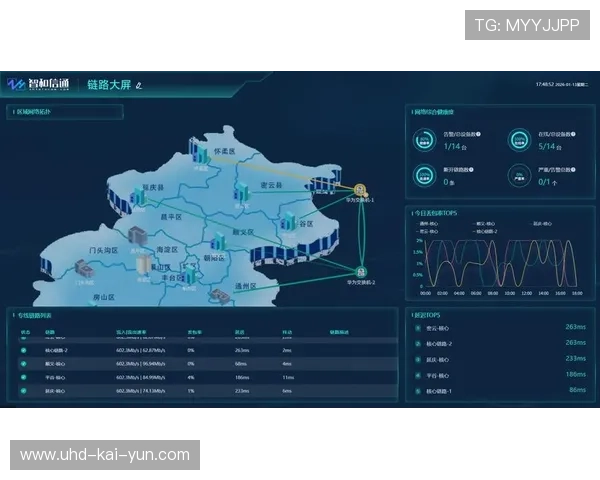Click the 5/14 台 online device count
Image resolution: width=600 pixels, height=480 pixels.
[x=550, y=146]
